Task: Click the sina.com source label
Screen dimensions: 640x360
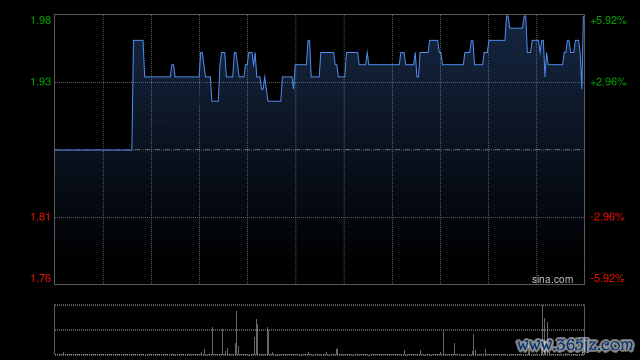Action: tap(552, 280)
